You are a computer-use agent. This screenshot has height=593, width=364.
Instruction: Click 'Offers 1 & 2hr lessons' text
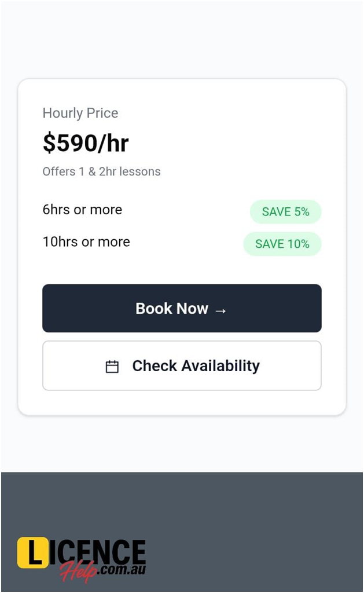(x=101, y=171)
